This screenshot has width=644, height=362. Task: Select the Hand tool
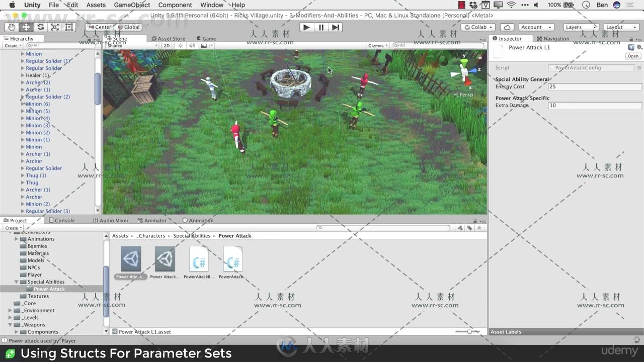[x=12, y=27]
